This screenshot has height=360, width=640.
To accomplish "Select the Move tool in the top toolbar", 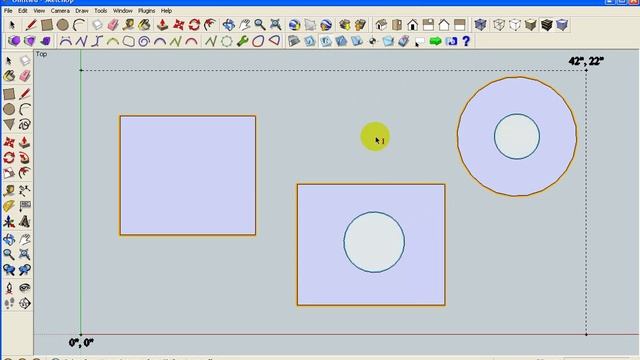I will 178,25.
